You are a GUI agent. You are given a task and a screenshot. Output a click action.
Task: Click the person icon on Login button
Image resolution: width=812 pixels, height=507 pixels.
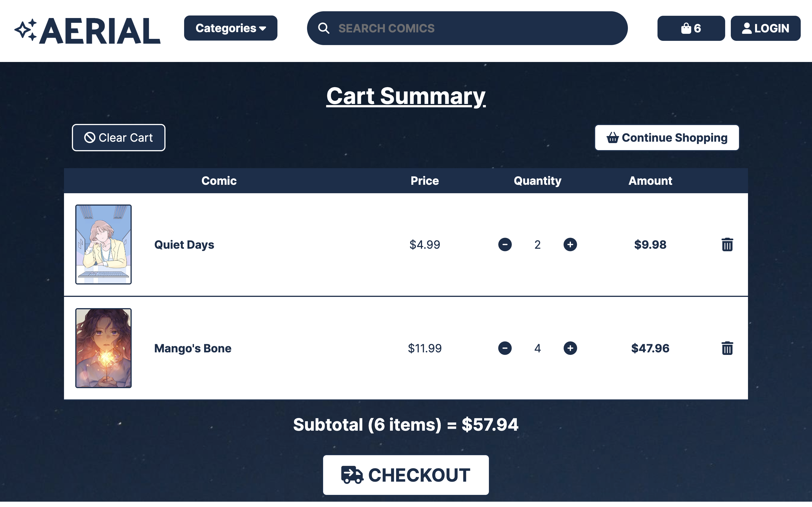[x=747, y=28]
